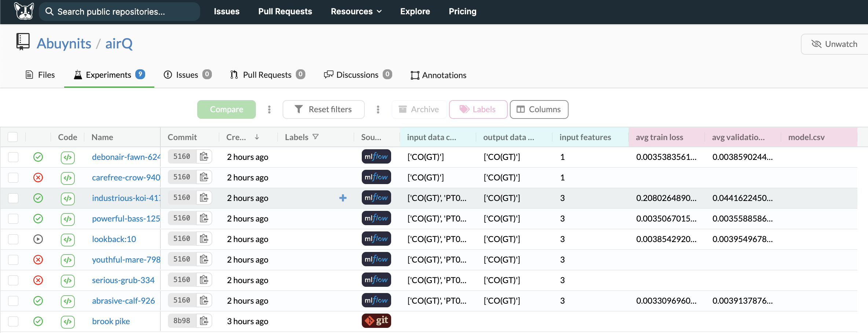Open code icon for brook pike

pos(68,322)
